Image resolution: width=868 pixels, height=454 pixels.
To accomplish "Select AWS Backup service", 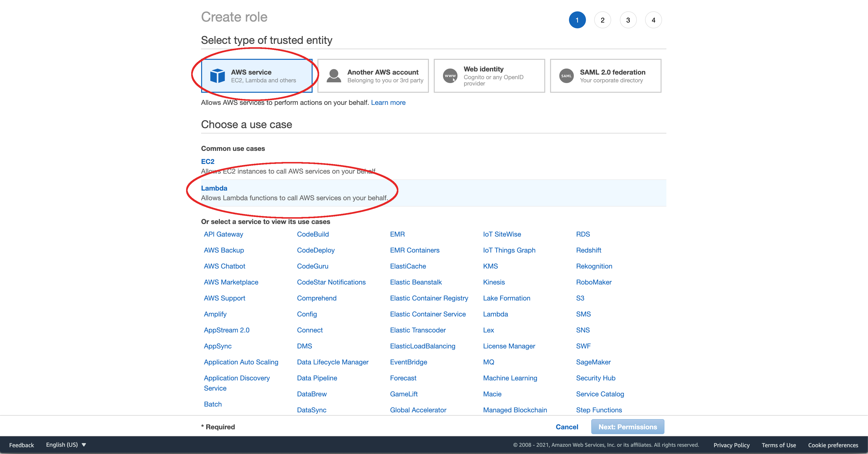I will [224, 250].
